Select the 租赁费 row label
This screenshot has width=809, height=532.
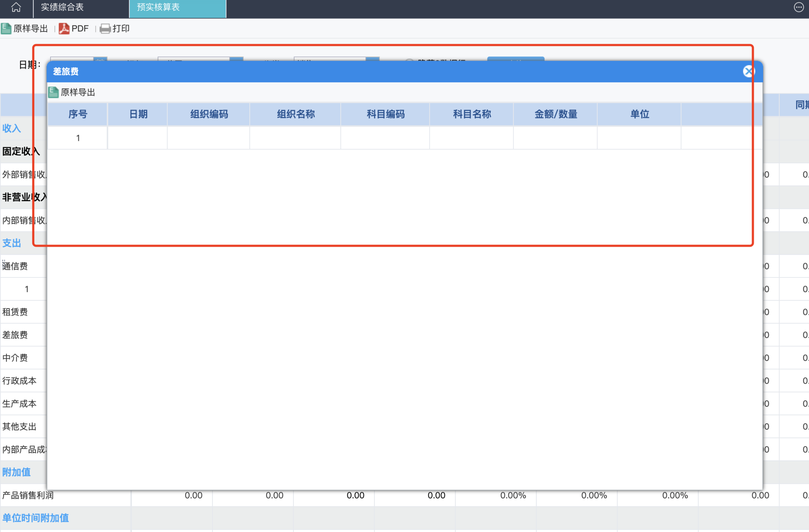coord(15,312)
